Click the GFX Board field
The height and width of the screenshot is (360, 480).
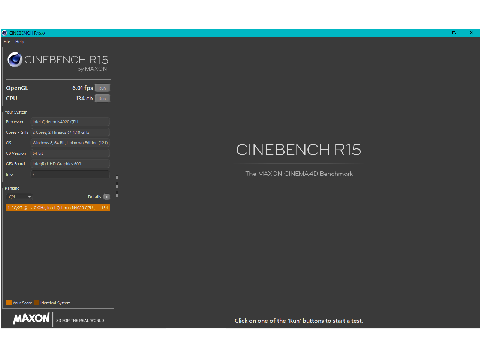pos(70,164)
